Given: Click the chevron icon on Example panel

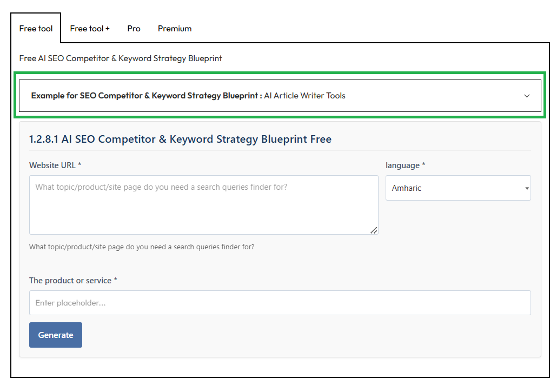Looking at the screenshot, I should tap(527, 96).
